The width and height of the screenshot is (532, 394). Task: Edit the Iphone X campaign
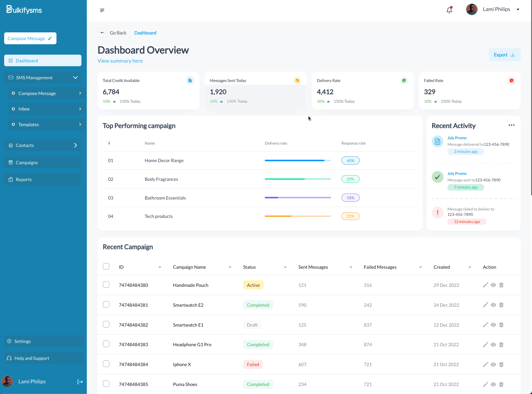pyautogui.click(x=485, y=365)
